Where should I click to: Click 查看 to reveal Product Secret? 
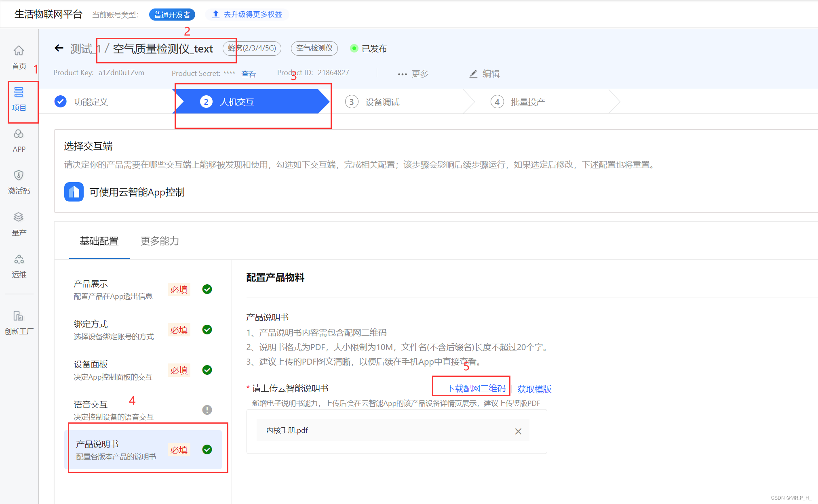pyautogui.click(x=248, y=74)
